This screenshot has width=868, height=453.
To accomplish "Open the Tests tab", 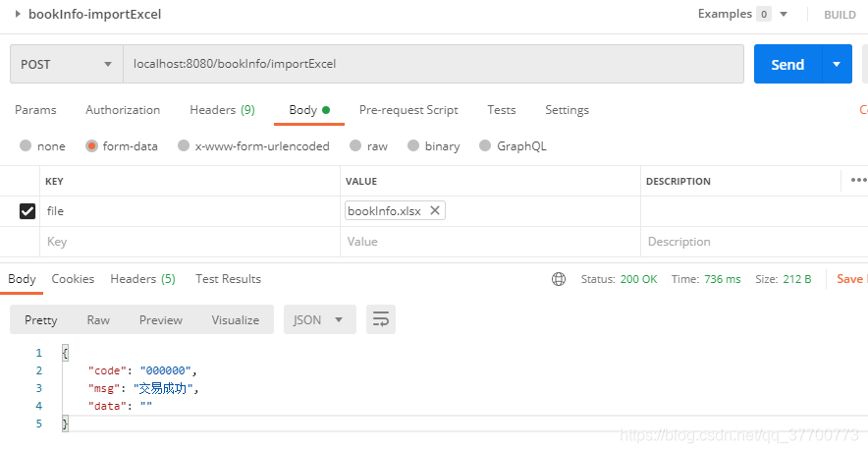I will [502, 110].
